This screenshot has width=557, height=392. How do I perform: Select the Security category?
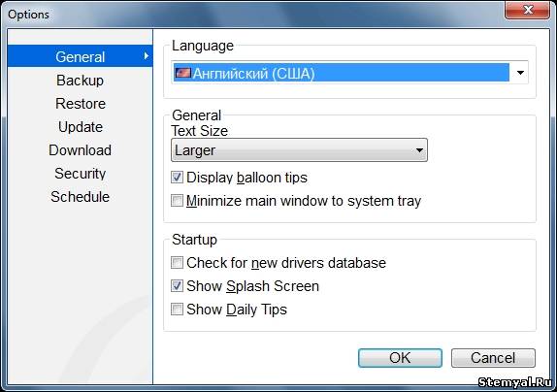pos(80,174)
